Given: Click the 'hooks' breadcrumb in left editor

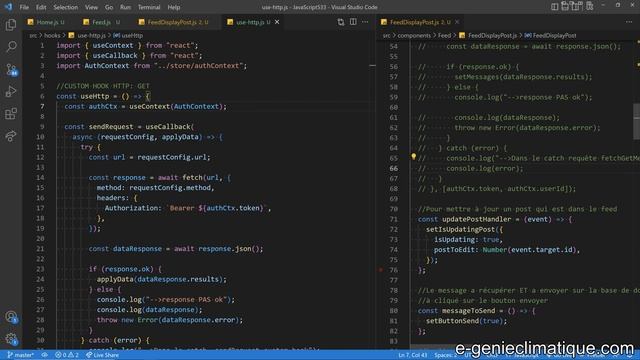Looking at the screenshot, I should (52, 36).
